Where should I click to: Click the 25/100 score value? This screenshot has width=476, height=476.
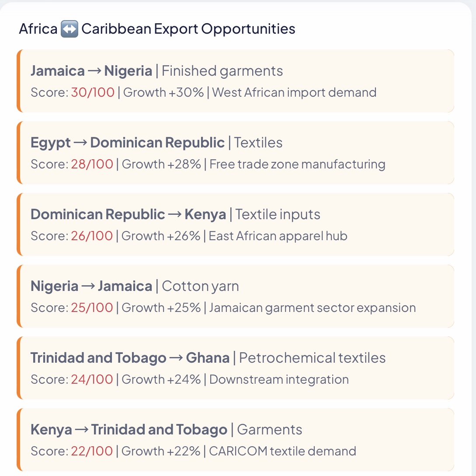(92, 308)
